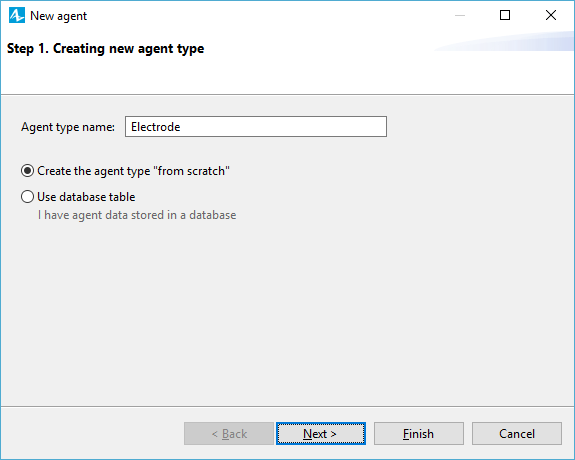Close the New agent dialog with X
Screen dimensions: 575x460
551,15
